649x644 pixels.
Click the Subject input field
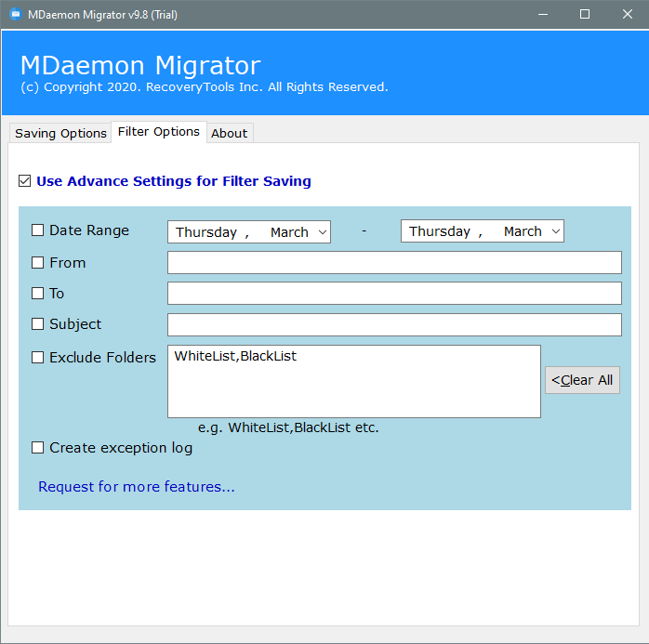click(x=394, y=324)
